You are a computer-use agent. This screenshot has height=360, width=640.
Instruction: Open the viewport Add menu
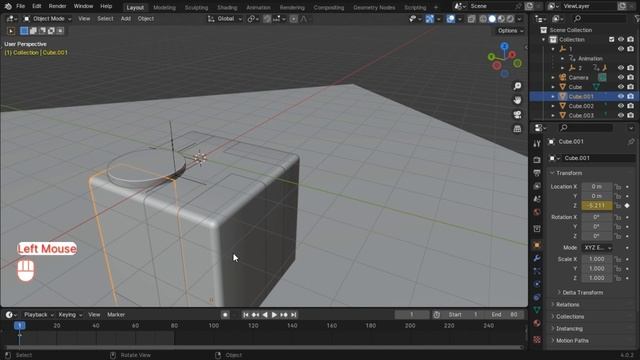pyautogui.click(x=126, y=19)
